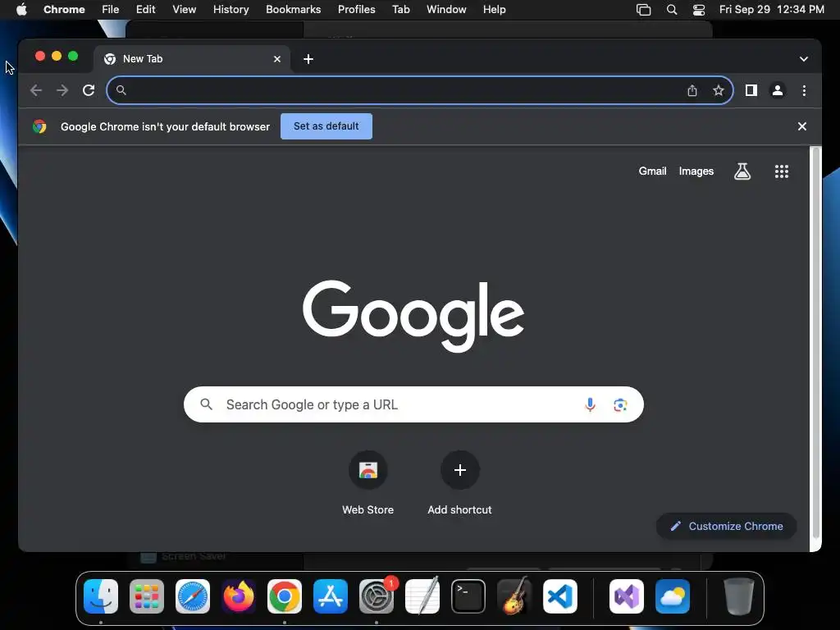
Task: Focus the Google search box
Action: (413, 404)
